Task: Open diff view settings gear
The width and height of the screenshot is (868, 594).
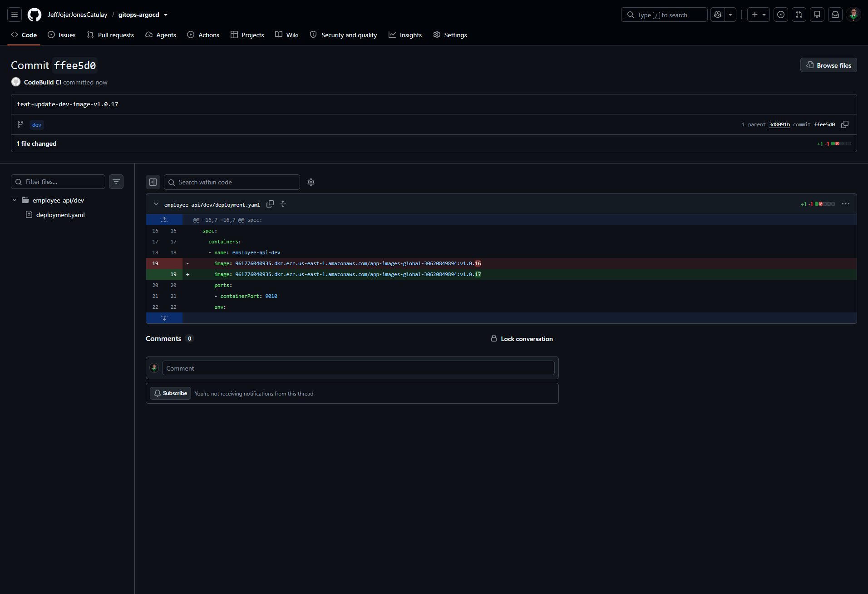Action: click(311, 182)
